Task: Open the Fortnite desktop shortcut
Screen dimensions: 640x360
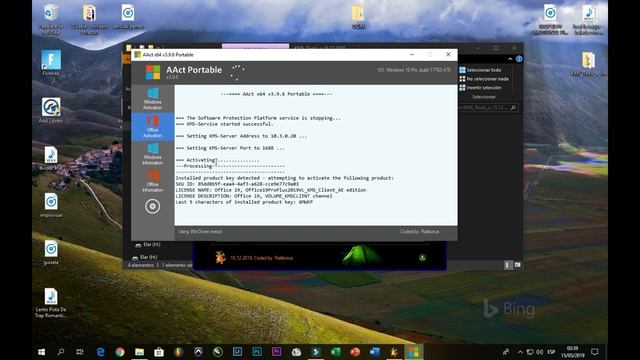Action: [x=51, y=63]
